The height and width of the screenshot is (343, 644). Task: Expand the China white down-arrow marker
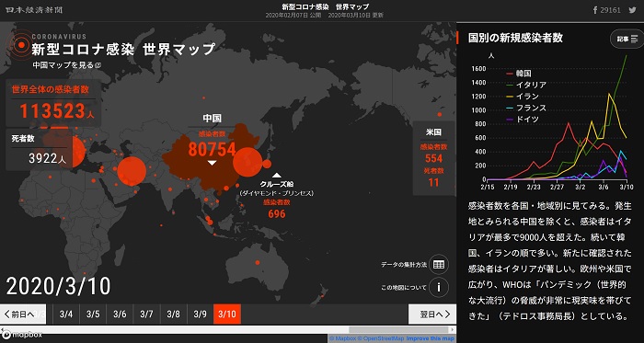[212, 163]
